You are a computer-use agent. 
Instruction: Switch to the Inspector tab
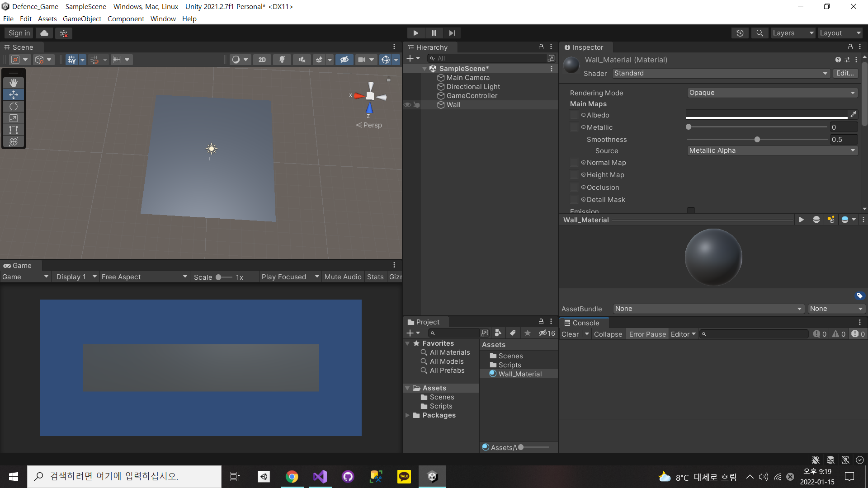tap(586, 47)
